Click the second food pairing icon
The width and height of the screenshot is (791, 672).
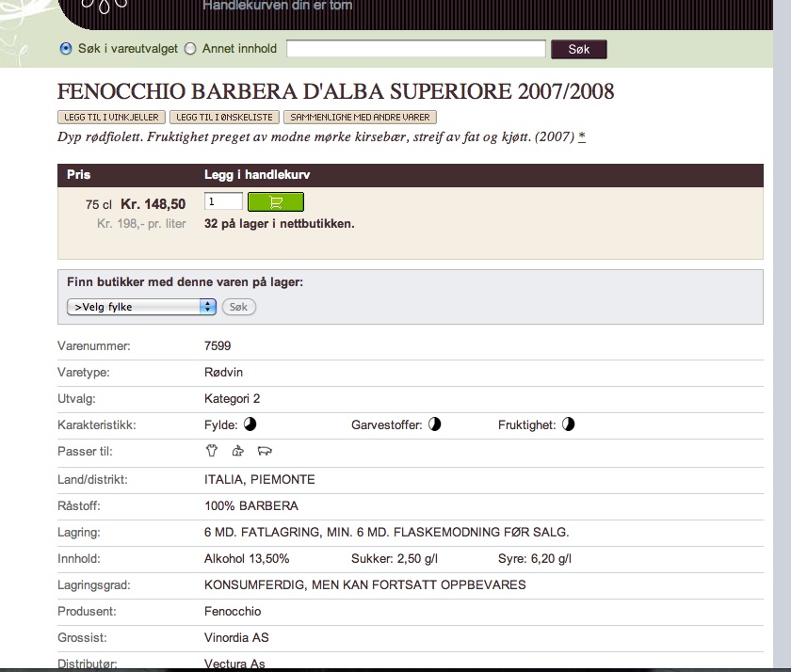(x=237, y=451)
